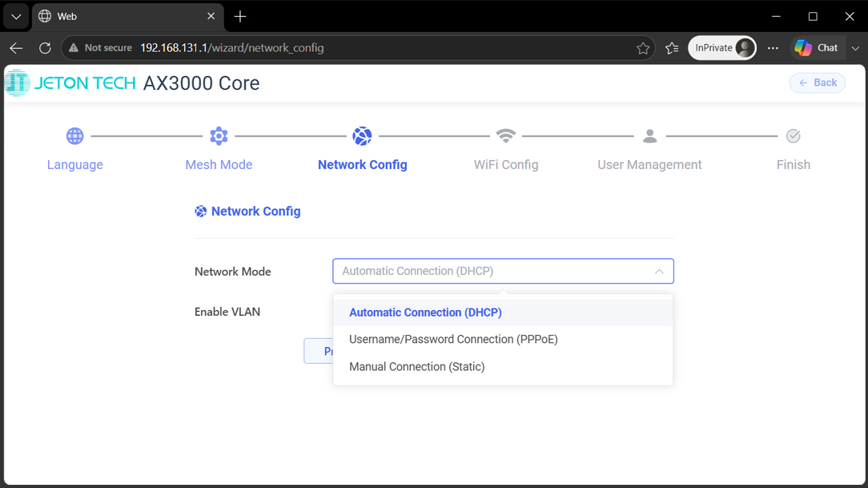The height and width of the screenshot is (488, 868).
Task: Select Automatic Connection (DHCP) option
Action: pos(503,313)
